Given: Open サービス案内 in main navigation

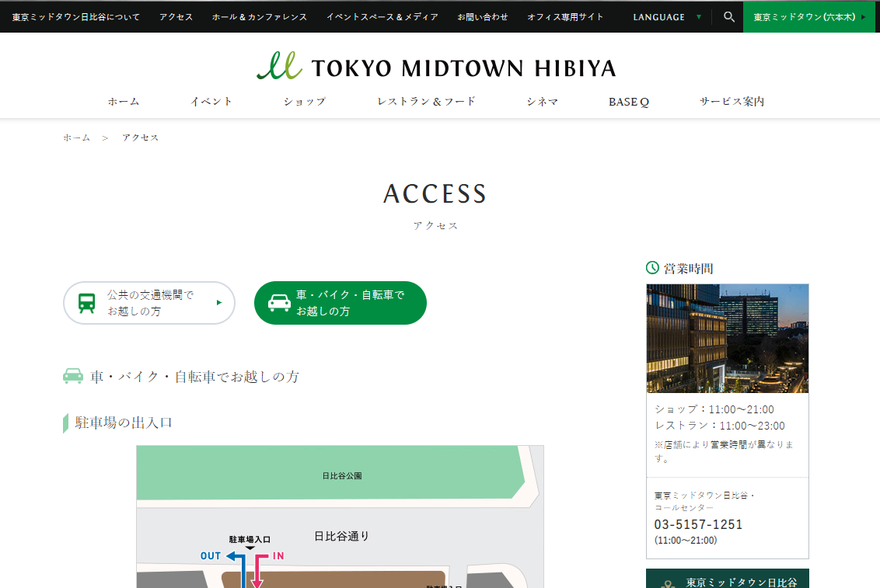Looking at the screenshot, I should pos(732,102).
